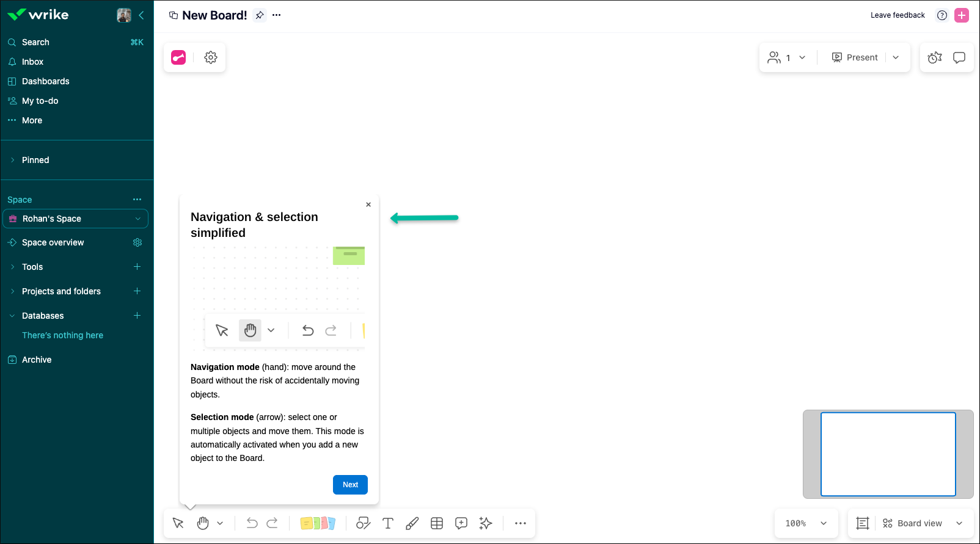Image resolution: width=980 pixels, height=544 pixels.
Task: Click Next in the navigation tip
Action: click(x=350, y=485)
